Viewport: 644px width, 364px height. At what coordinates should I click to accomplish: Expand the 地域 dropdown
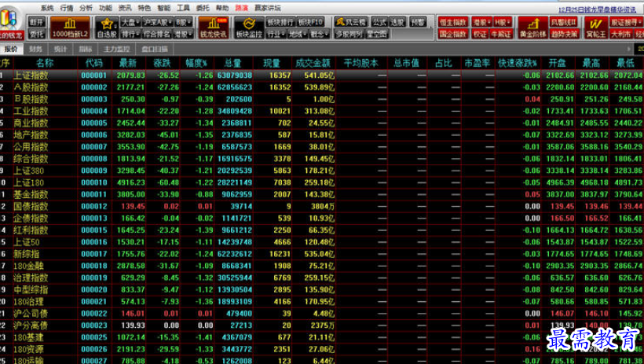click(298, 34)
